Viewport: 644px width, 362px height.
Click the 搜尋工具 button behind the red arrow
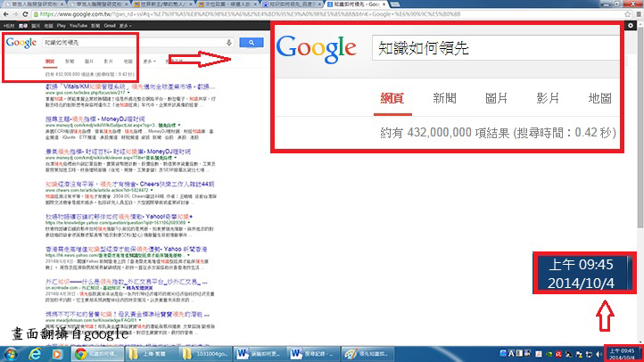175,62
